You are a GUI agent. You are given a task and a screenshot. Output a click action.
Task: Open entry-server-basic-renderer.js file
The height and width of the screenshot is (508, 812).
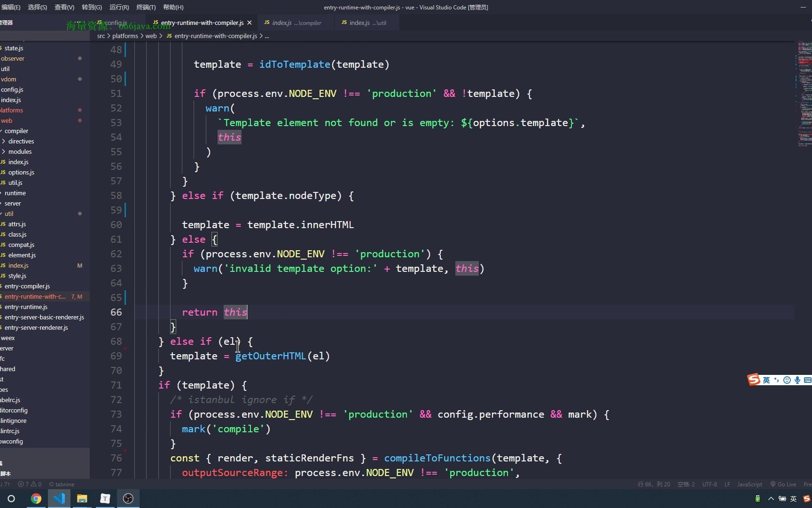(x=44, y=317)
